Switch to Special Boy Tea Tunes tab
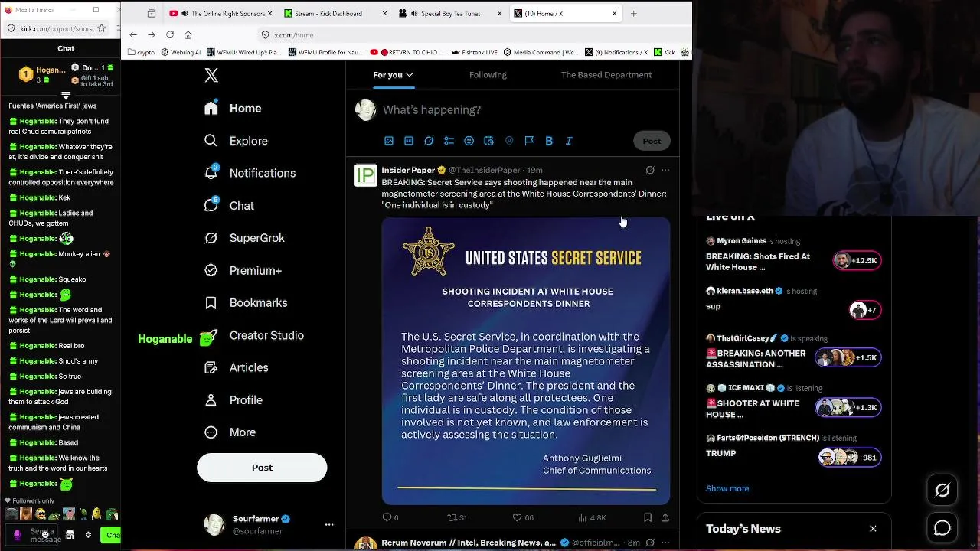 coord(450,13)
